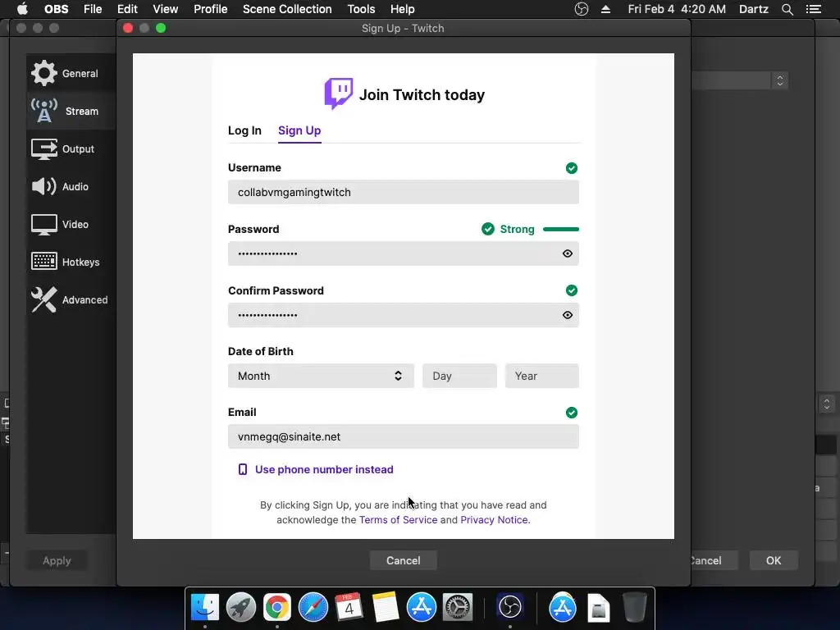Click the Username input field
Viewport: 840px width, 630px height.
(x=404, y=192)
